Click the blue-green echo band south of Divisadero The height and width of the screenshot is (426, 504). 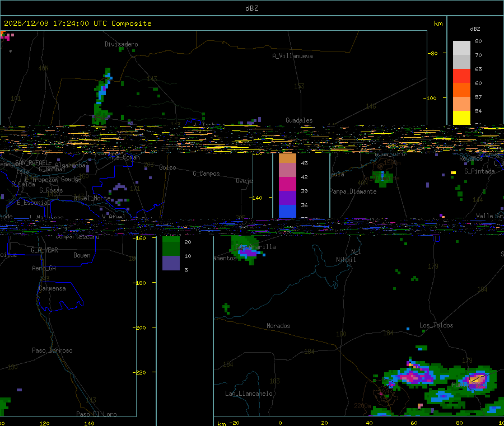click(x=102, y=96)
